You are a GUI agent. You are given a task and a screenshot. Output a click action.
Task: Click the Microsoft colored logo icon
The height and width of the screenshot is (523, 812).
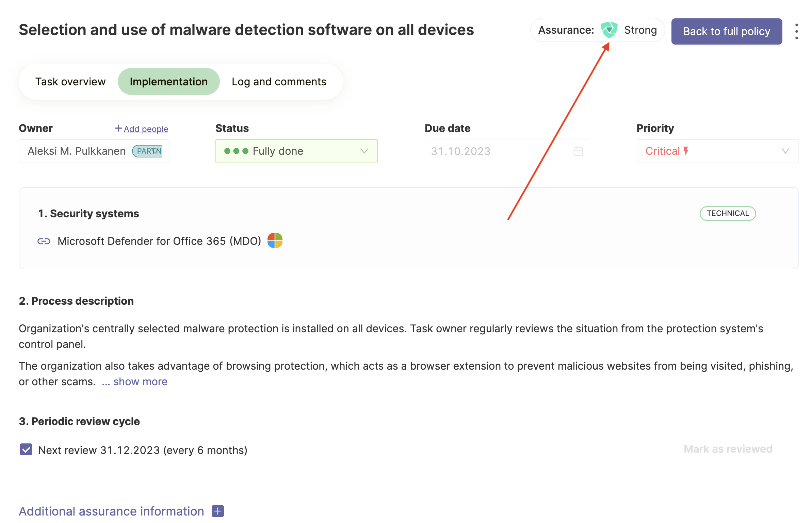pyautogui.click(x=275, y=240)
